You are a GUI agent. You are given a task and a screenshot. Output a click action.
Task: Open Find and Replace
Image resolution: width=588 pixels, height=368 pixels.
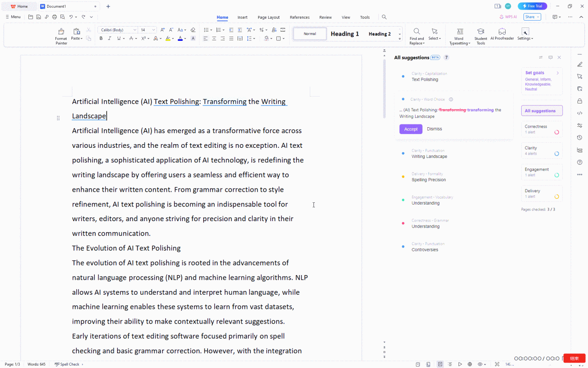[x=416, y=36]
